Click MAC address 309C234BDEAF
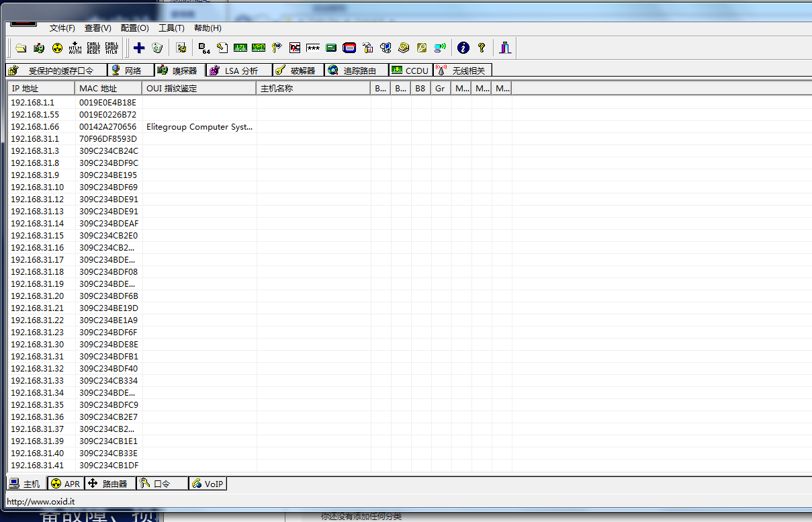 pos(109,224)
